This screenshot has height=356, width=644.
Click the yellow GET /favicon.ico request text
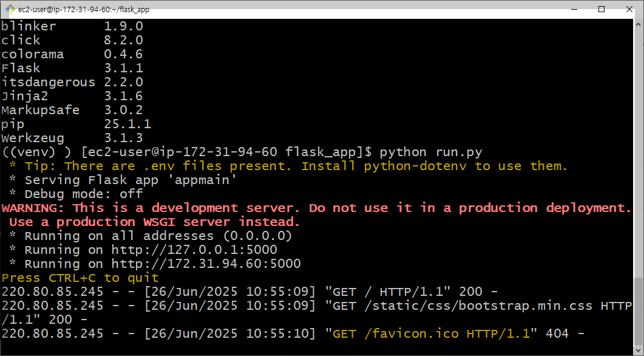pos(432,334)
